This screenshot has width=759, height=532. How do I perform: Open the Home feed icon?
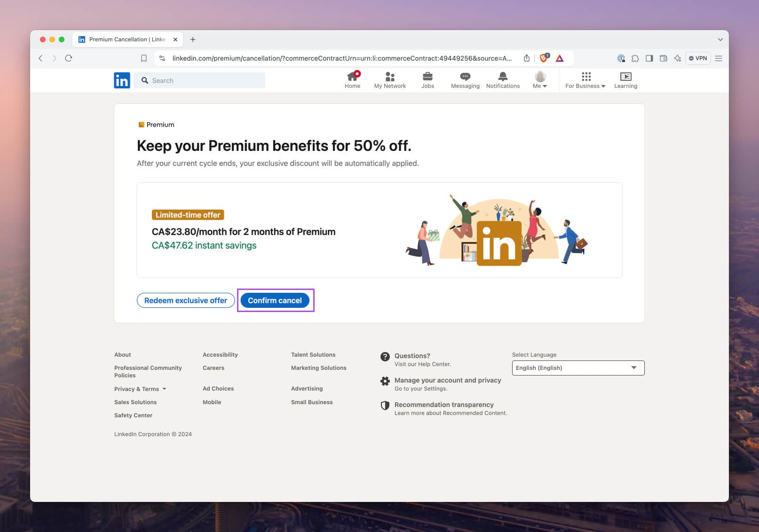point(352,80)
